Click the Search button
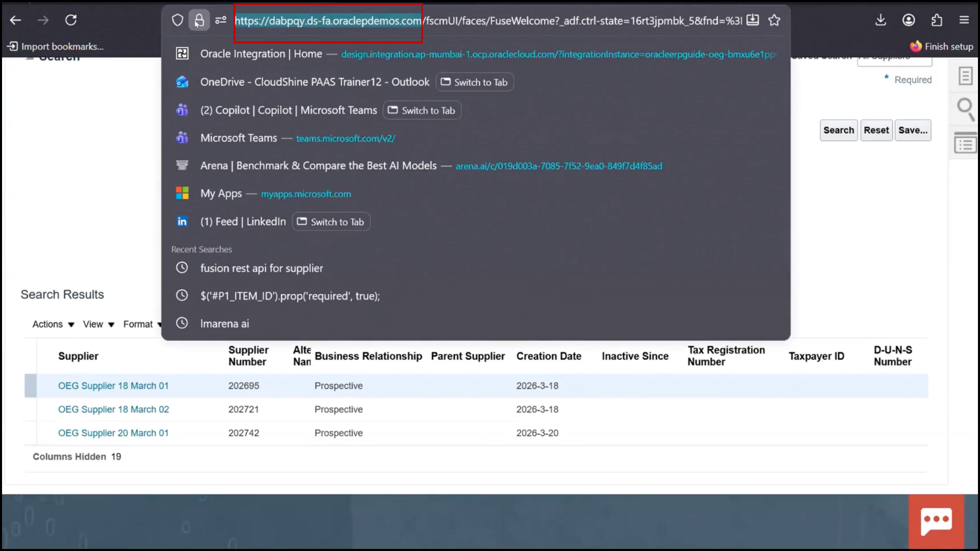 coord(838,130)
